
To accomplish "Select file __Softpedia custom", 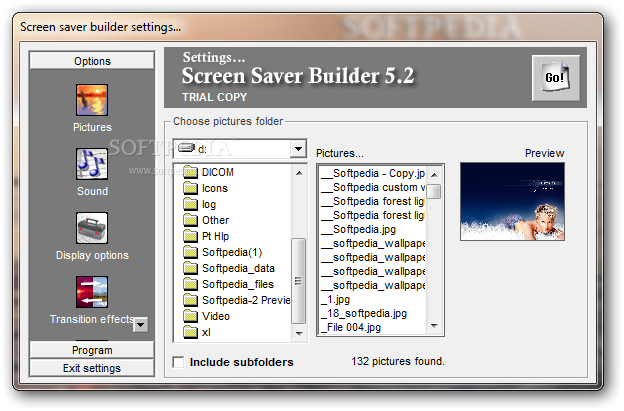I will pyautogui.click(x=373, y=187).
